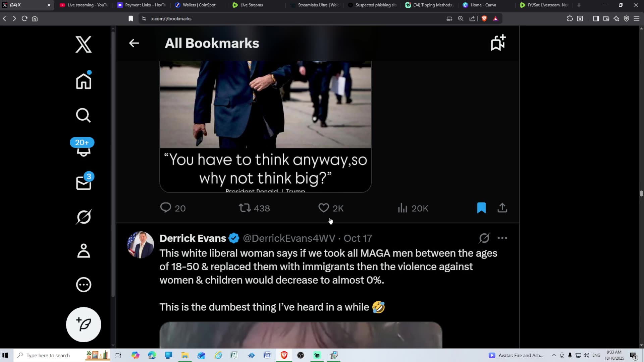Viewport: 644px width, 362px height.
Task: Open Grok icon in left sidebar
Action: point(84,217)
